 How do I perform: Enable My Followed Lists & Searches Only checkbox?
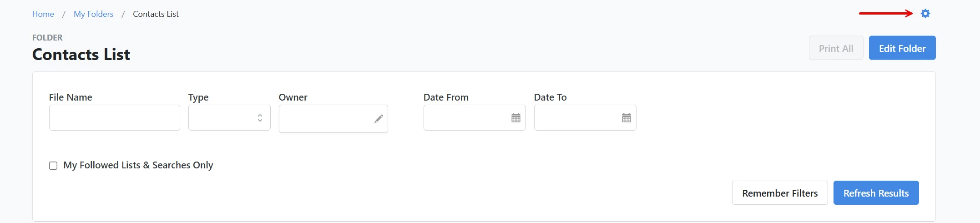click(x=53, y=166)
